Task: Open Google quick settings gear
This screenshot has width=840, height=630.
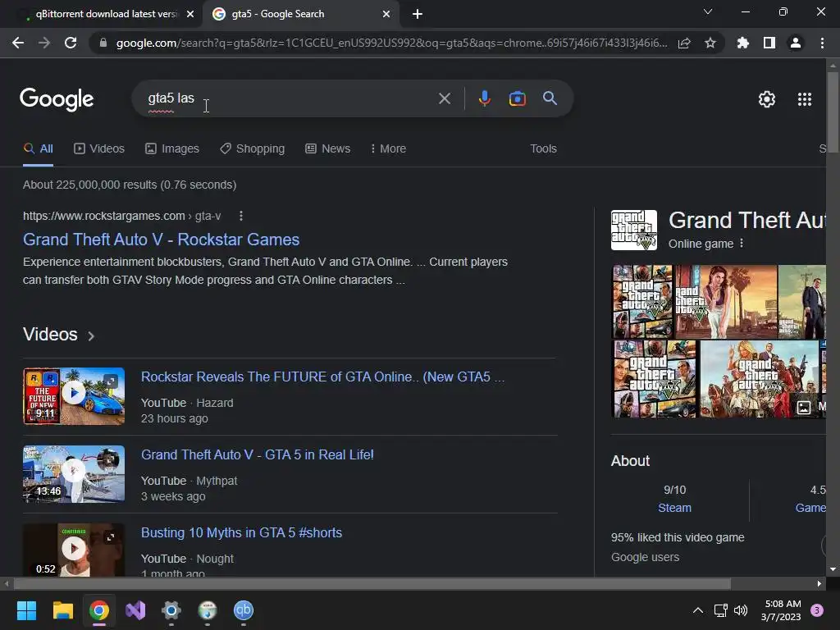Action: [x=767, y=99]
